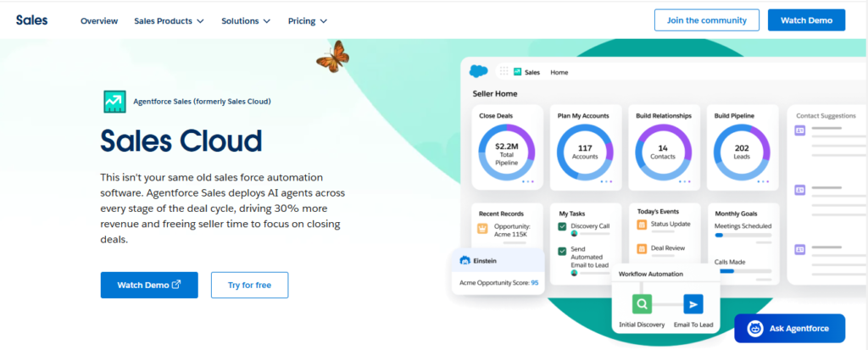Click Watch Demo button below description
The image size is (868, 350).
[149, 286]
